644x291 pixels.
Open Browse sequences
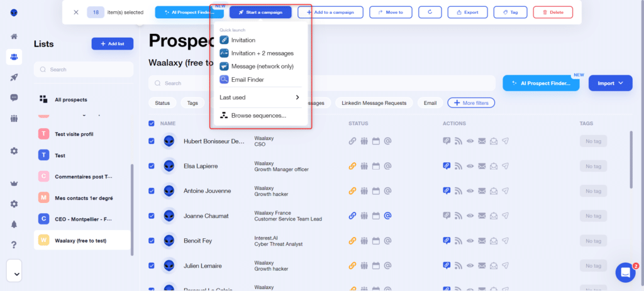[x=260, y=116]
